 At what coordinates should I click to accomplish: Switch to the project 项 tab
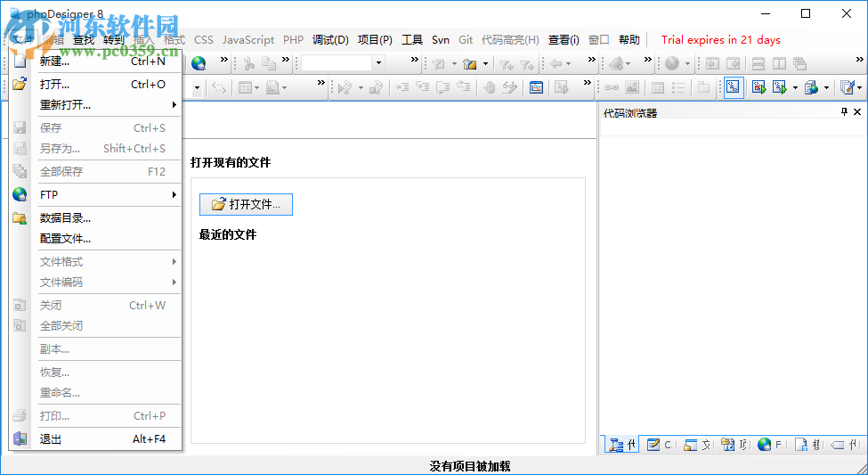(734, 445)
